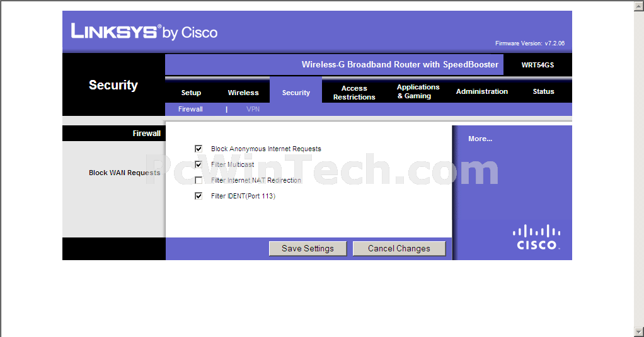Open the More... help link
The image size is (644, 337).
[x=480, y=139]
